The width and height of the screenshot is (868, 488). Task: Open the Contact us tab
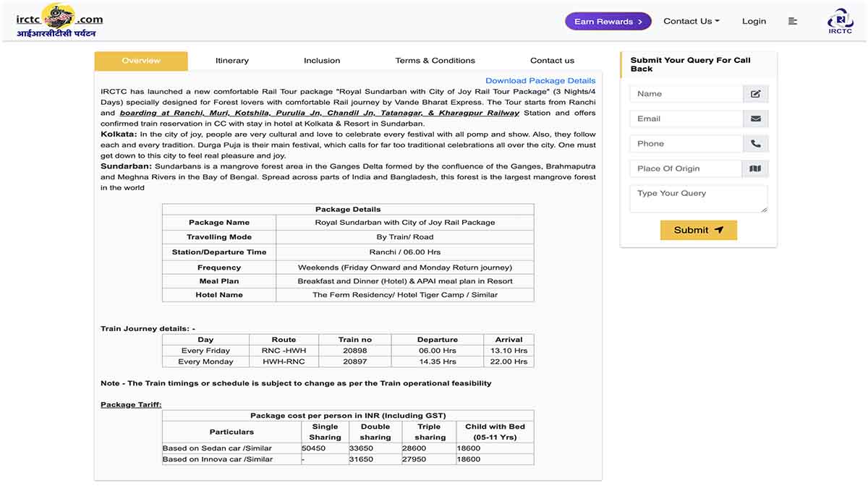[552, 61]
